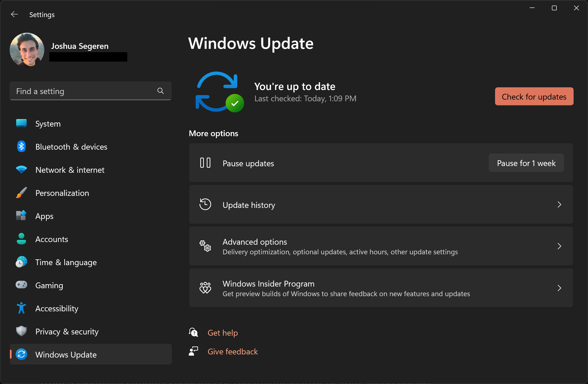Screen dimensions: 588x384
Task: Click the Accessibility figure icon
Action: (x=21, y=308)
